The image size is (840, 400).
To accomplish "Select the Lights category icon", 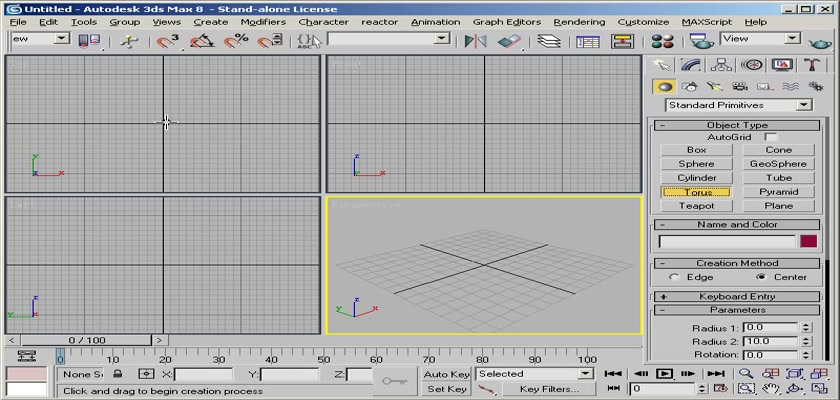I will point(714,87).
